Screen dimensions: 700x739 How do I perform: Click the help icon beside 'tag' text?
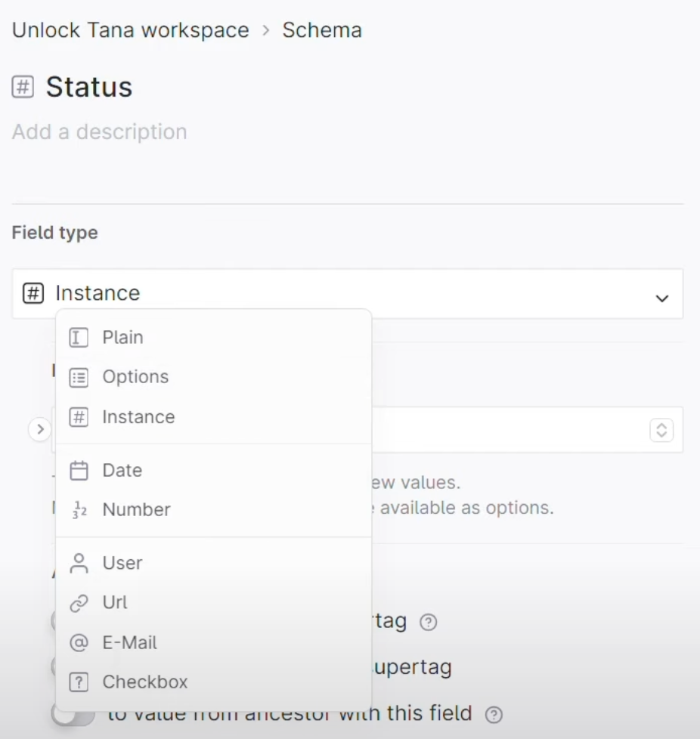pos(429,623)
